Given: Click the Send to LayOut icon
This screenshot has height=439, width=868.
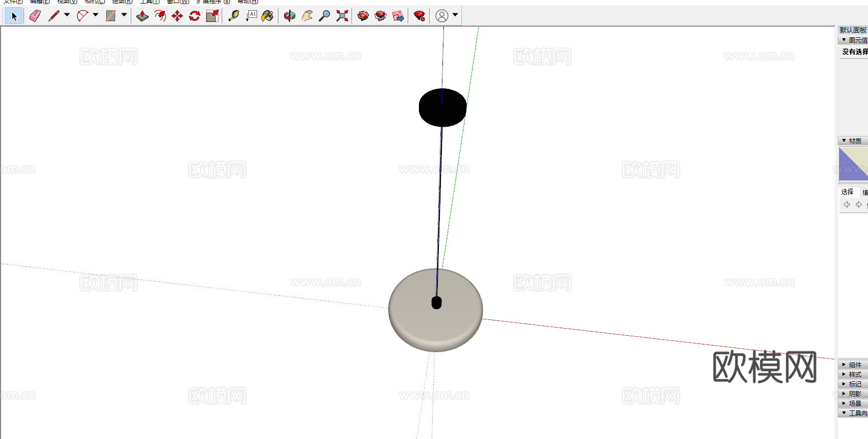Looking at the screenshot, I should click(x=398, y=16).
